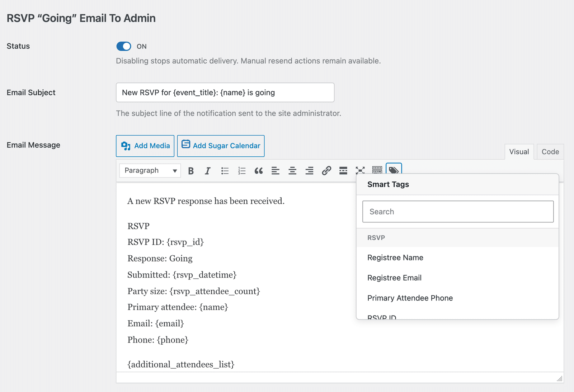Click the line "A new RSVP response has been received."
Viewport: 574px width, 392px height.
click(206, 201)
